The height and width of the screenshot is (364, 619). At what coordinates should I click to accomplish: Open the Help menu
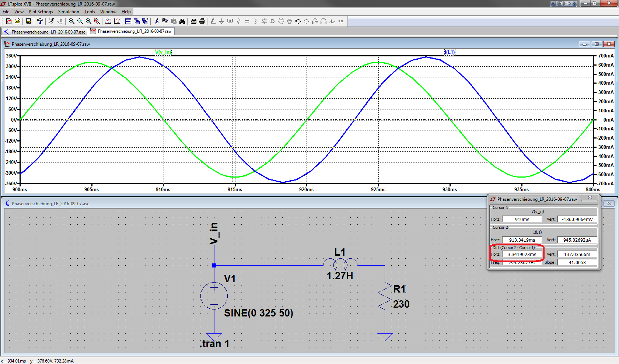coord(126,12)
